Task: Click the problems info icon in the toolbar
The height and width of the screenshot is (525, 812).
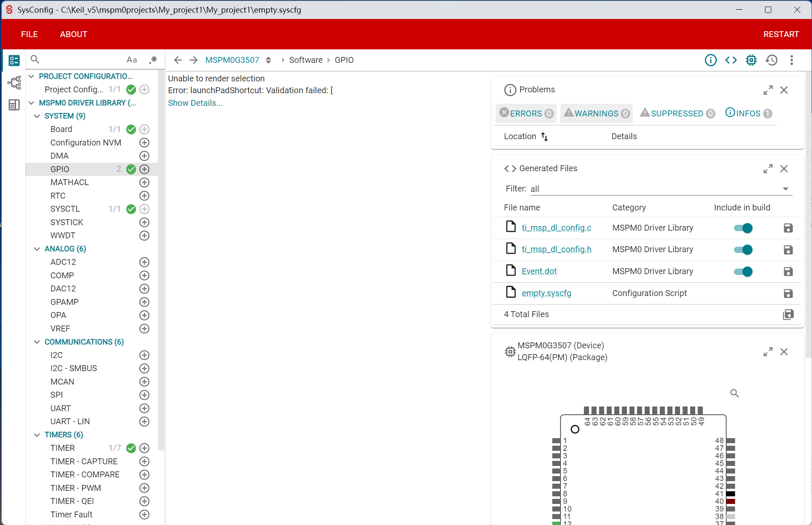Action: (x=710, y=60)
